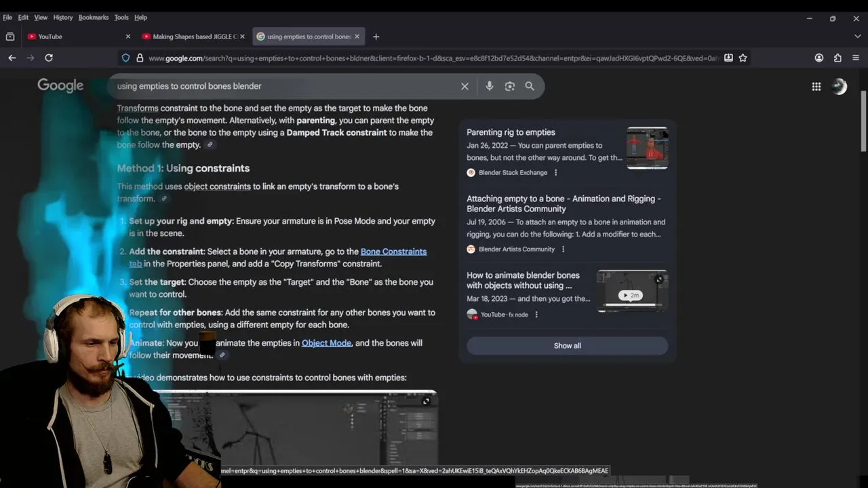Start voice search with microphone icon
The height and width of the screenshot is (488, 868).
pos(490,86)
